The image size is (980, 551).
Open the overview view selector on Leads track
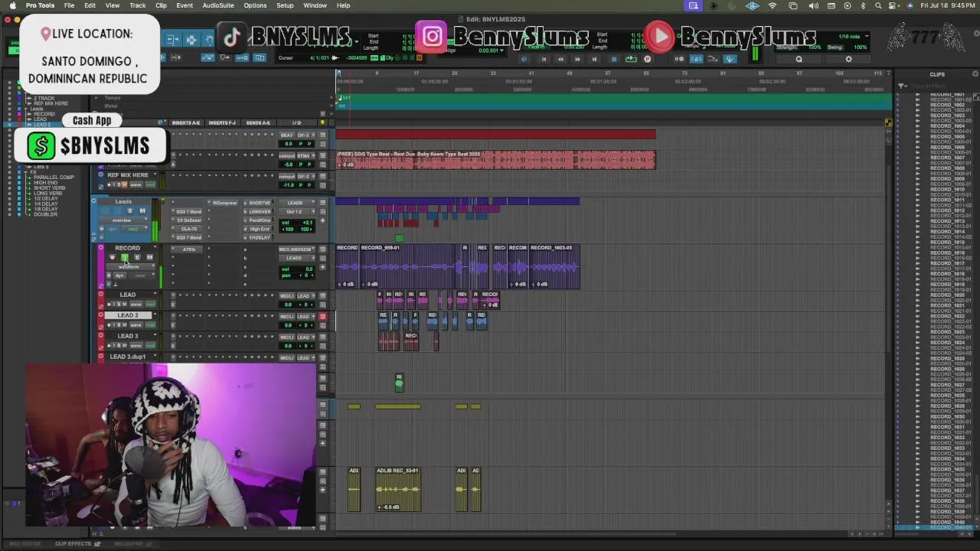point(123,220)
